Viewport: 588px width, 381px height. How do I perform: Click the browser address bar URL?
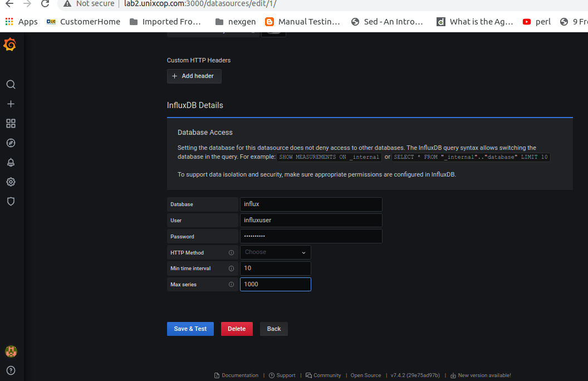[200, 4]
